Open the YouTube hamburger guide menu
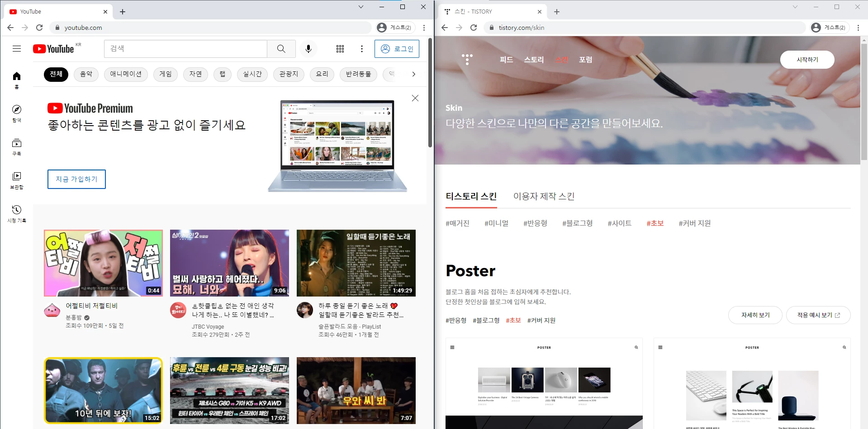 [17, 49]
